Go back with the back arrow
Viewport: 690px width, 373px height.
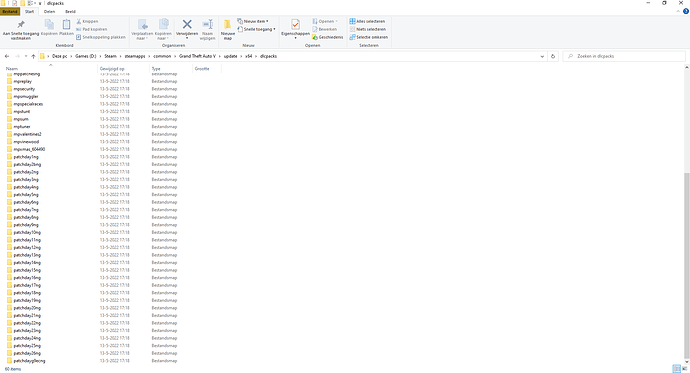(x=7, y=56)
